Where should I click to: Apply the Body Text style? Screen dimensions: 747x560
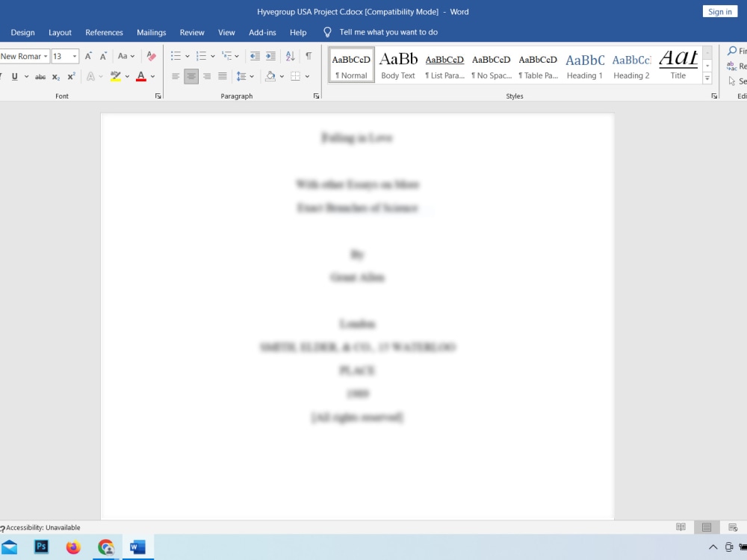point(398,65)
